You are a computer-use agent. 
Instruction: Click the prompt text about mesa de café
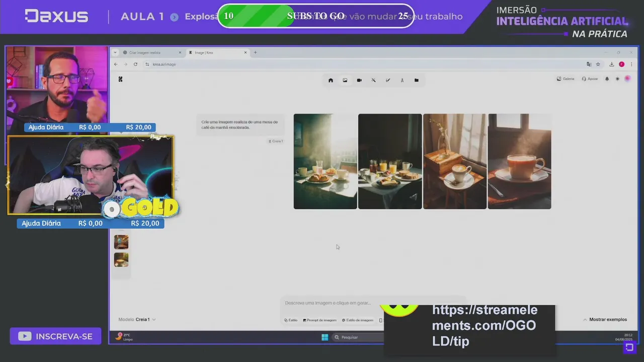(x=239, y=125)
